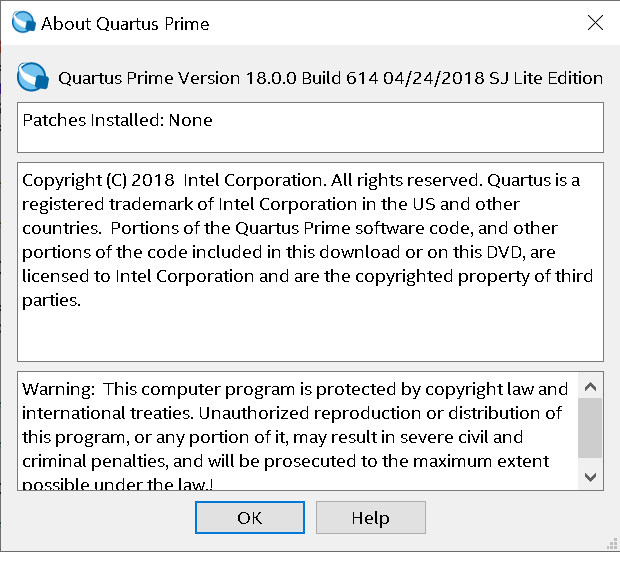Click the OK button
Viewport: 620px width, 562px height.
[x=250, y=517]
